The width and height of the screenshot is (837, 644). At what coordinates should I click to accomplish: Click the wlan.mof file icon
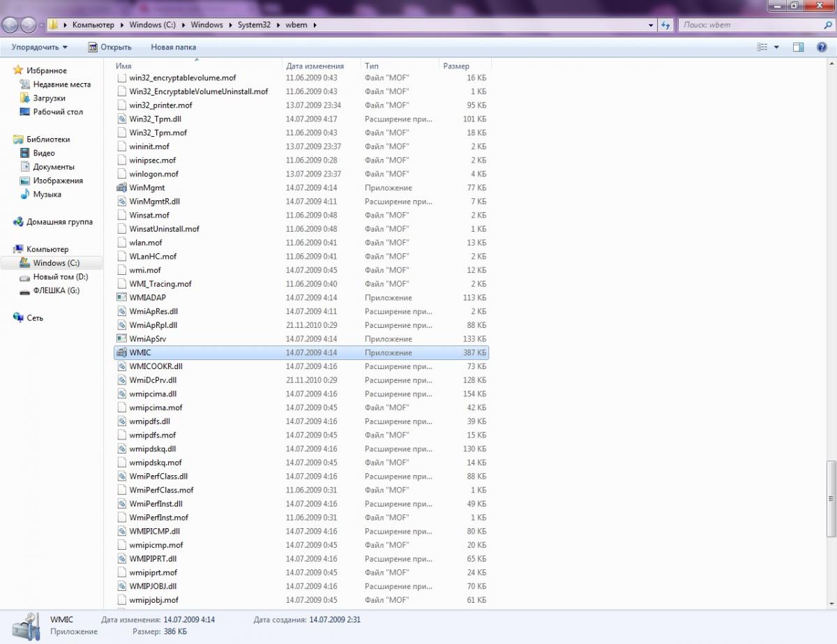(x=122, y=243)
